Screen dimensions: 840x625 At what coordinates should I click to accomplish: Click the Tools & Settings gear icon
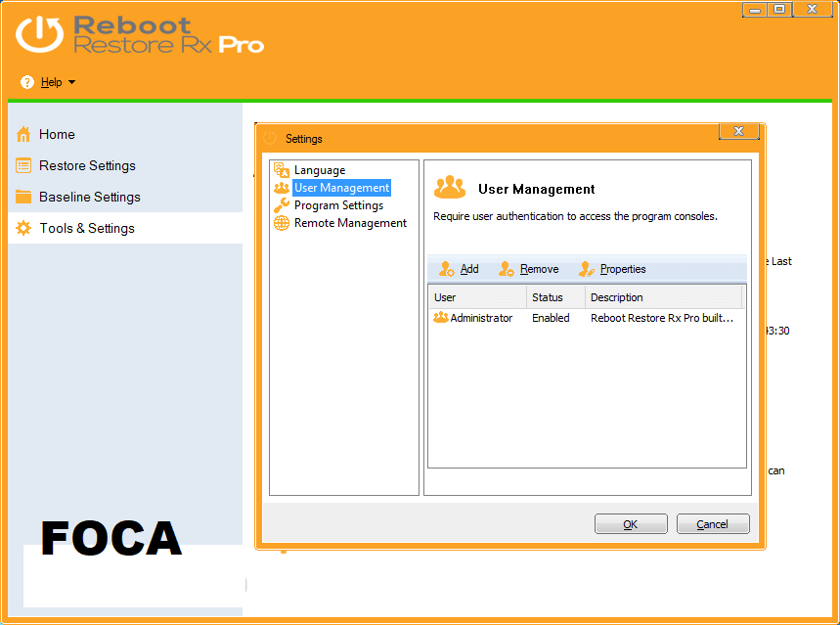click(23, 228)
